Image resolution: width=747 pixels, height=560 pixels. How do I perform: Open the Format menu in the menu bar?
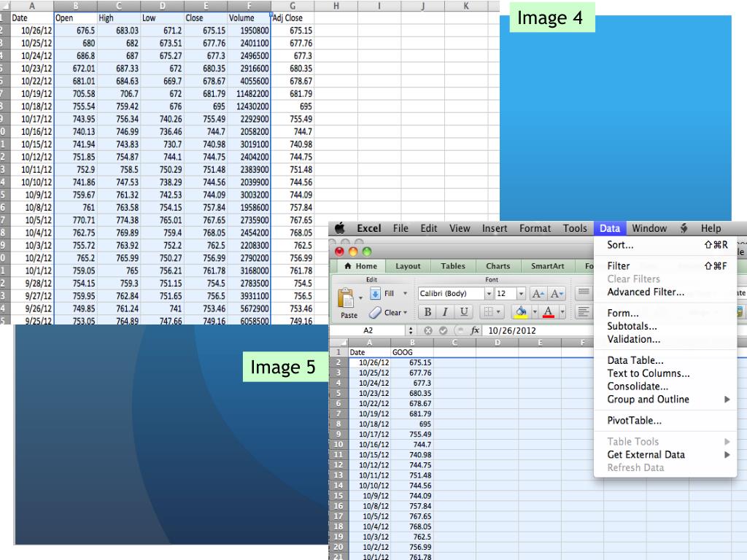coord(535,228)
